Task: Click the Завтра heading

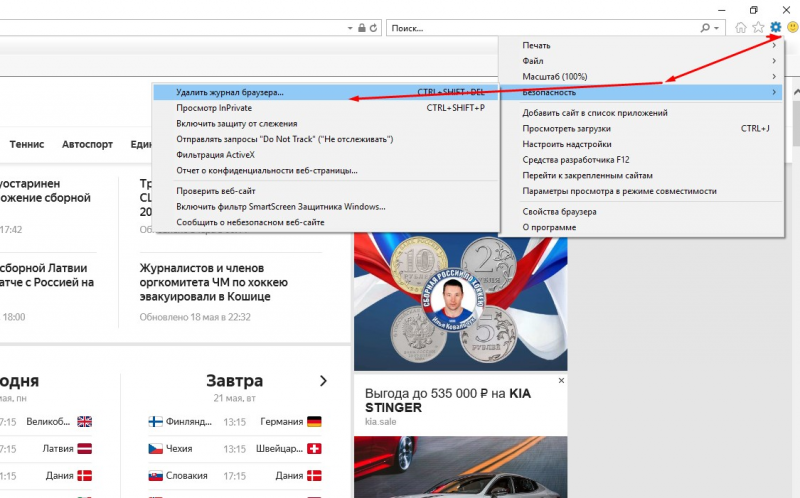Action: (x=234, y=381)
